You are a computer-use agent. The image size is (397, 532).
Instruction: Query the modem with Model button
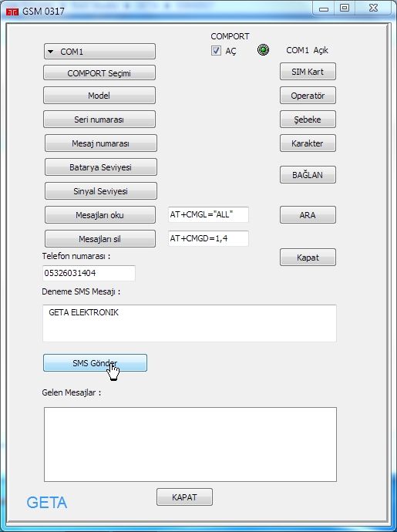[x=99, y=96]
